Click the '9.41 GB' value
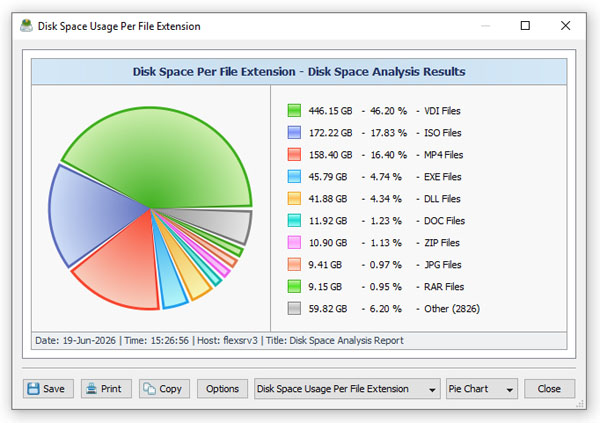The height and width of the screenshot is (423, 600). tap(325, 265)
